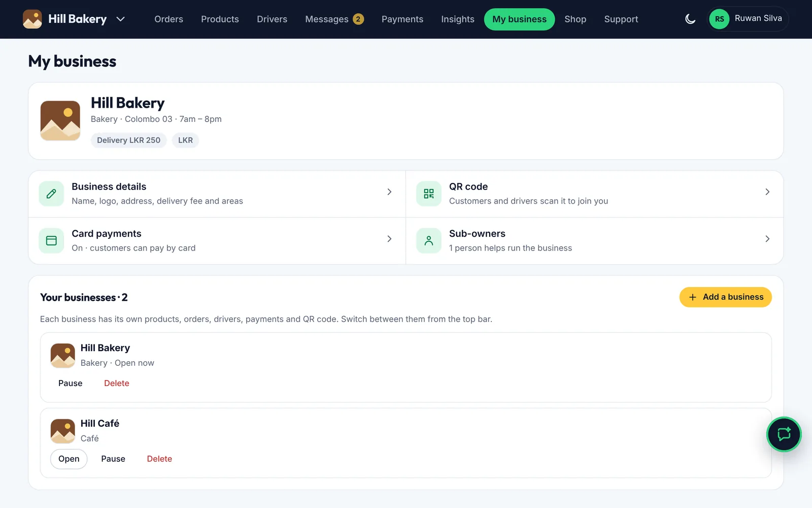Click the Your businesses section heading

point(84,298)
